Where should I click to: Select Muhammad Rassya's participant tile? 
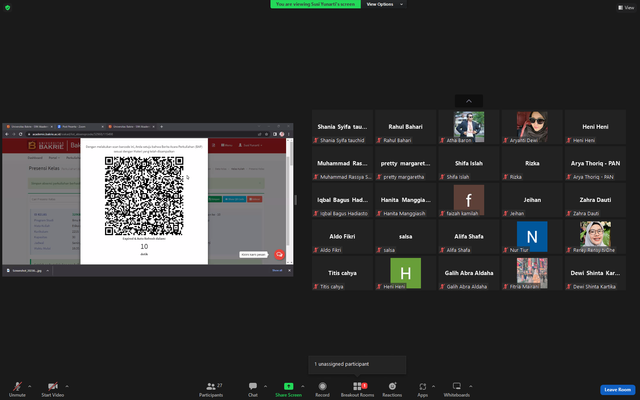[342, 163]
